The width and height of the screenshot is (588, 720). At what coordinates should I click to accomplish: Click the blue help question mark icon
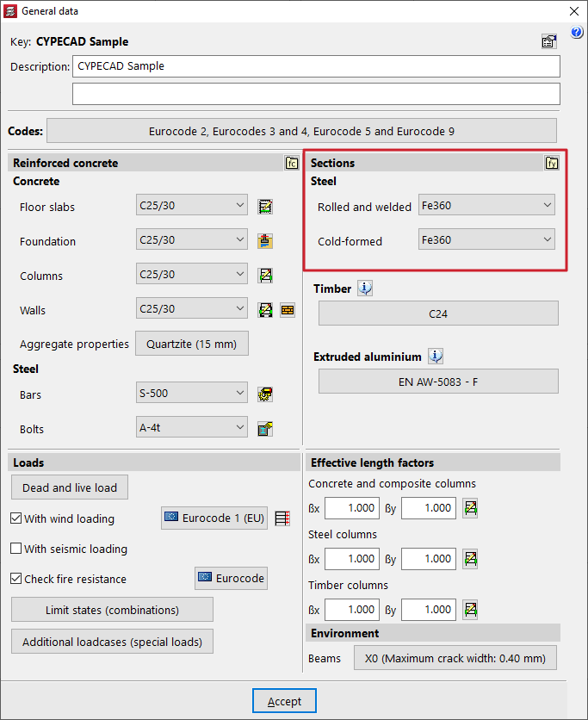(577, 33)
